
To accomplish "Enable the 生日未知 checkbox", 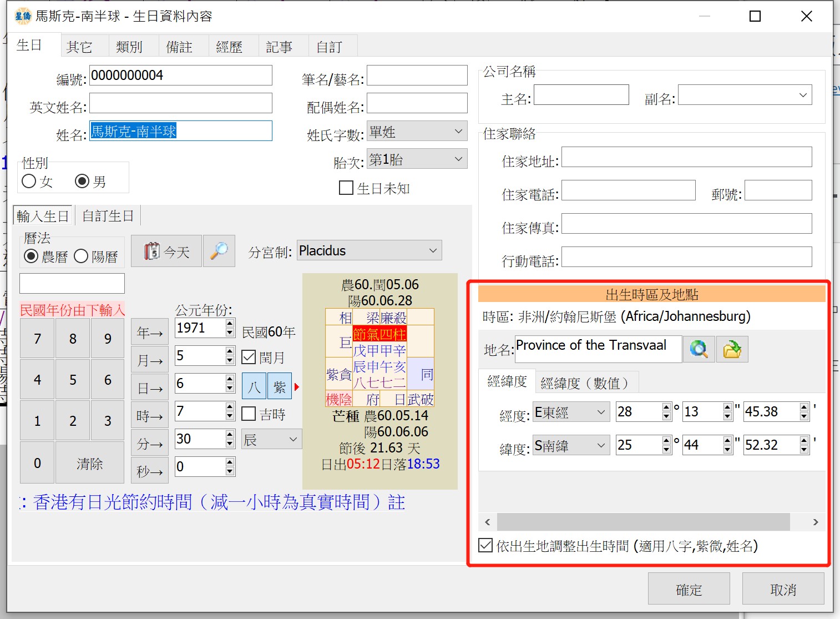I will 346,188.
